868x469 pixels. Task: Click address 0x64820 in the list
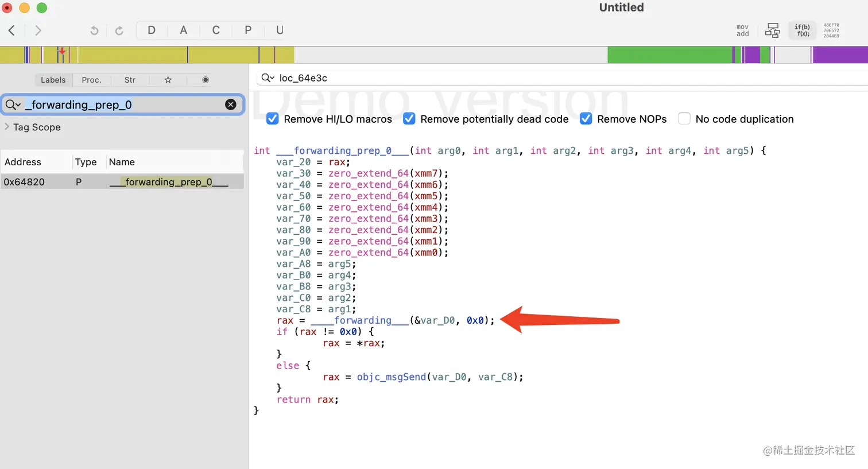24,182
